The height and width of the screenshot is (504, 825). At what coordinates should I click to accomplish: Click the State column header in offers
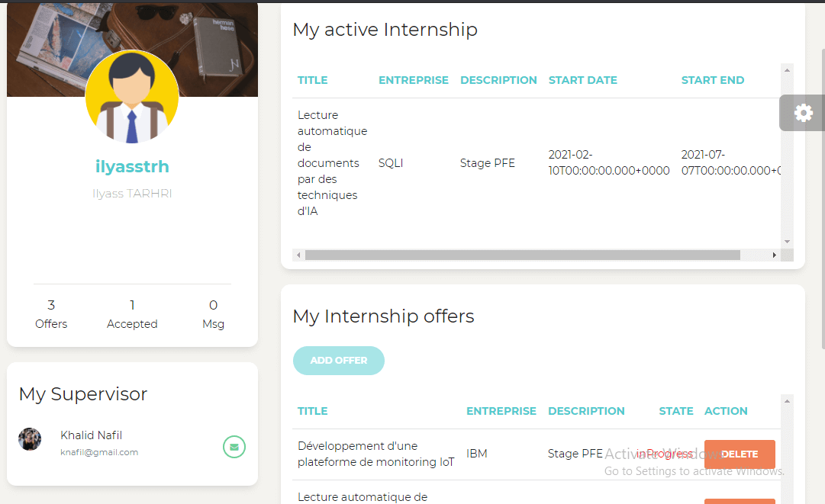point(676,411)
